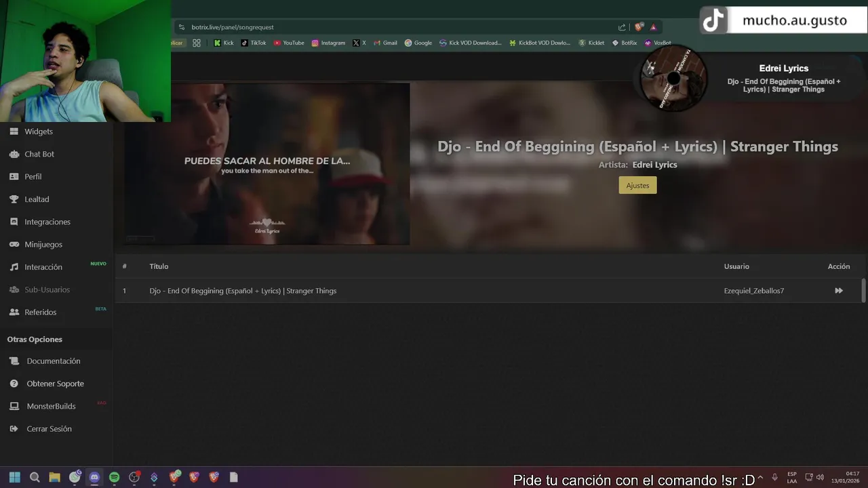Open the Minijuegos section

pyautogui.click(x=43, y=245)
